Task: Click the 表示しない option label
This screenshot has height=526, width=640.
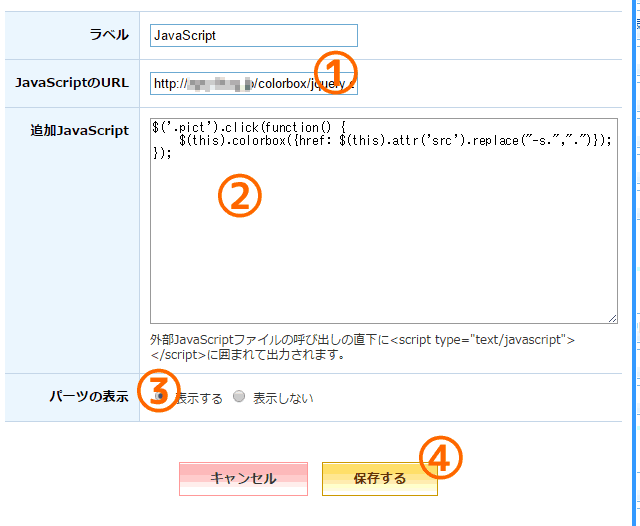Action: pyautogui.click(x=283, y=398)
